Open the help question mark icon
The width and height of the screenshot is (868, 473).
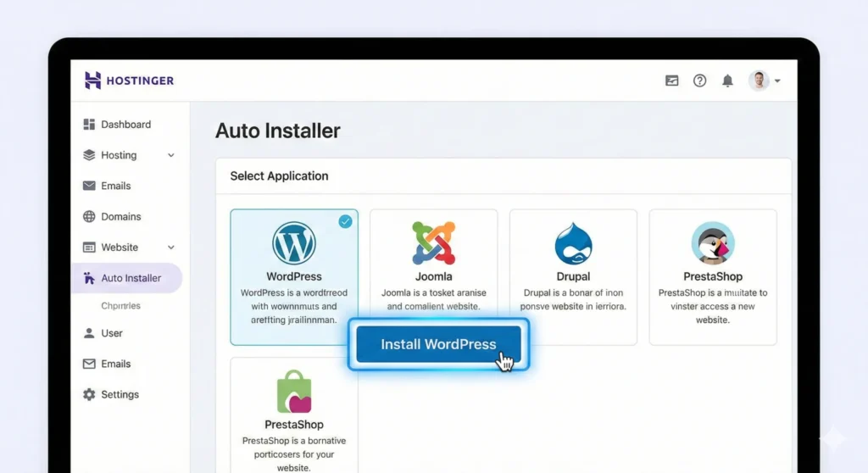pyautogui.click(x=699, y=81)
